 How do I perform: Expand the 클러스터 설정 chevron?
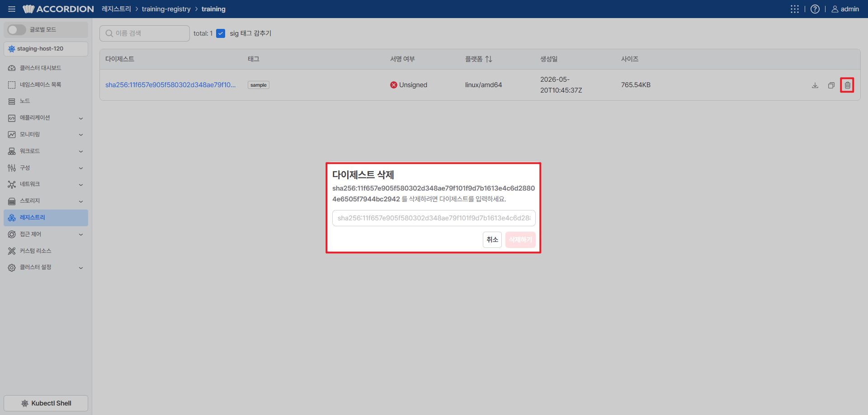coord(81,268)
